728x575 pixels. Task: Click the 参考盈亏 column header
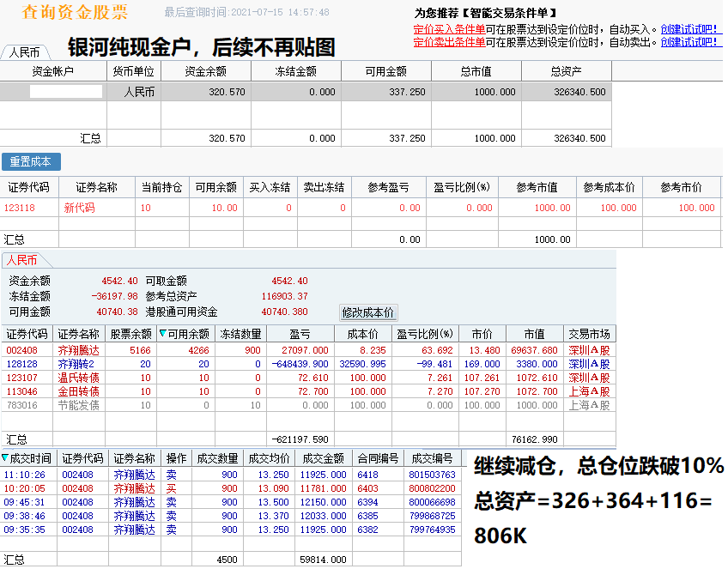click(x=389, y=187)
